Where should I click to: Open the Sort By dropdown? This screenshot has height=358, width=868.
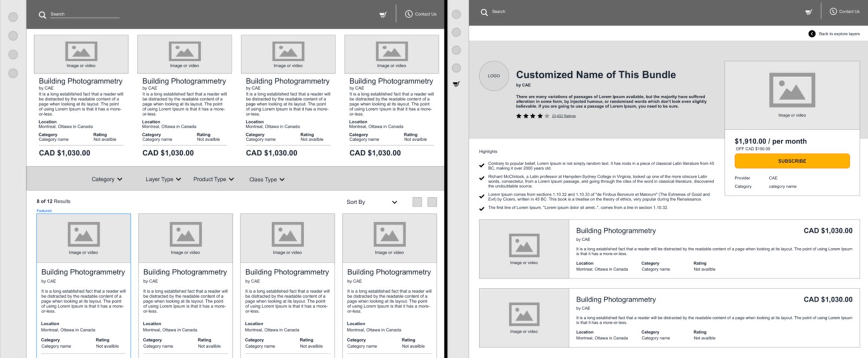point(372,202)
